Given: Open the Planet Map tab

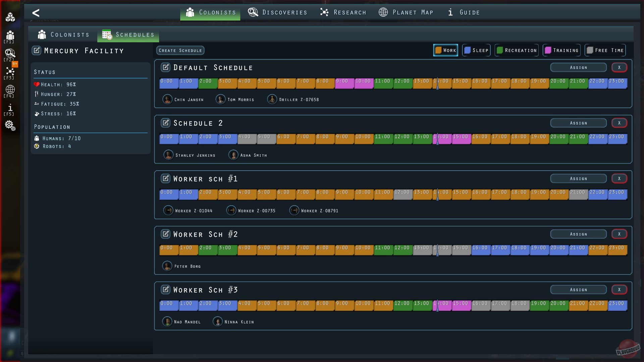Looking at the screenshot, I should click(x=406, y=12).
